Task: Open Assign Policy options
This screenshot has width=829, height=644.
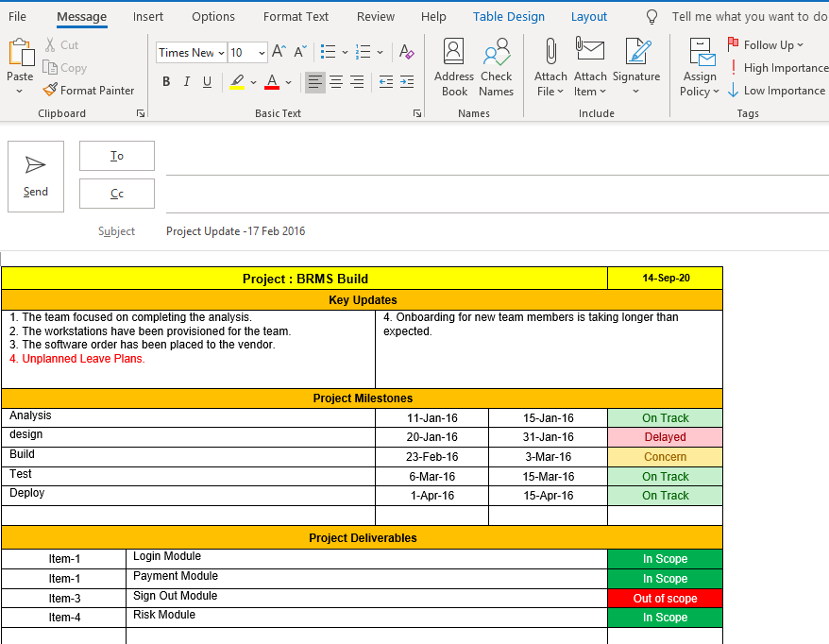Action: [700, 66]
